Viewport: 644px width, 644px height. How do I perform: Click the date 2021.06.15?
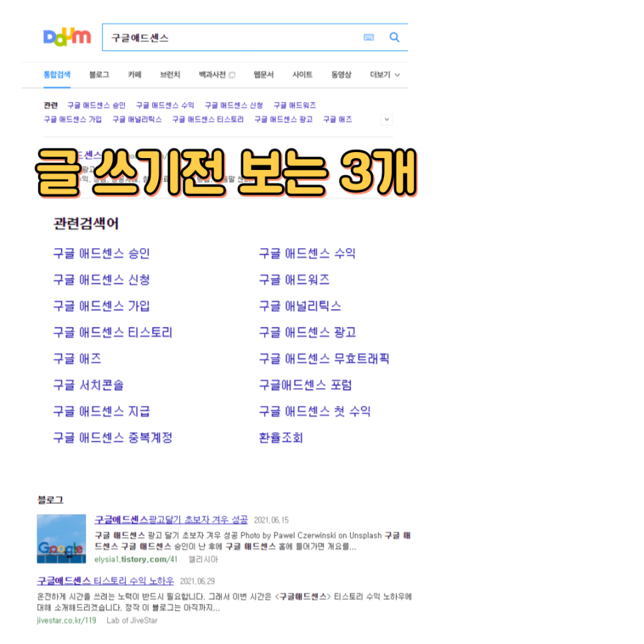[x=271, y=521]
